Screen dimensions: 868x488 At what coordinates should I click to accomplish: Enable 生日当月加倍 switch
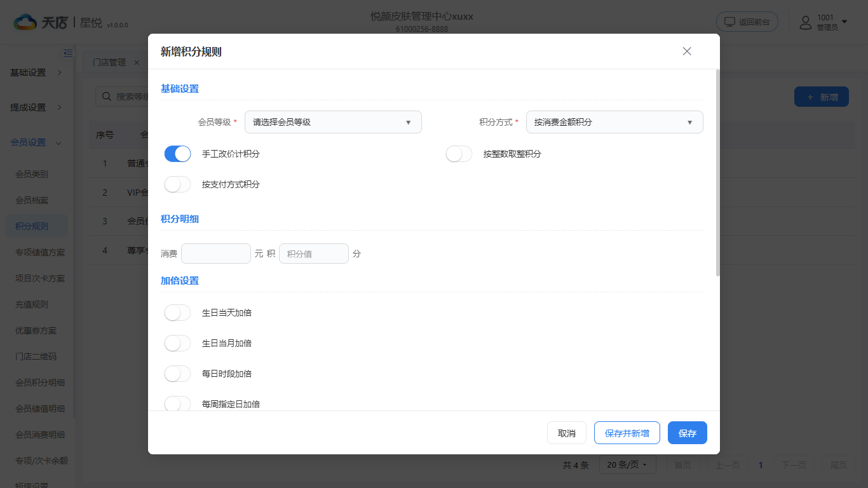(178, 343)
